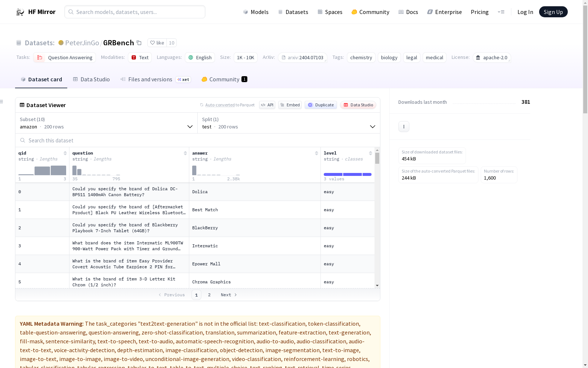
Task: Click the biology tag
Action: coord(389,57)
